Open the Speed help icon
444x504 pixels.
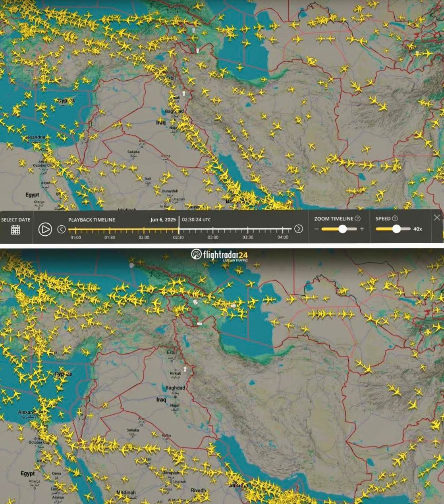395,219
